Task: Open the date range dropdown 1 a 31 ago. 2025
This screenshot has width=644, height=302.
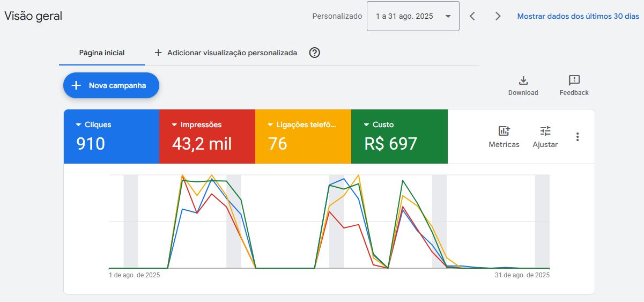Action: (x=413, y=16)
